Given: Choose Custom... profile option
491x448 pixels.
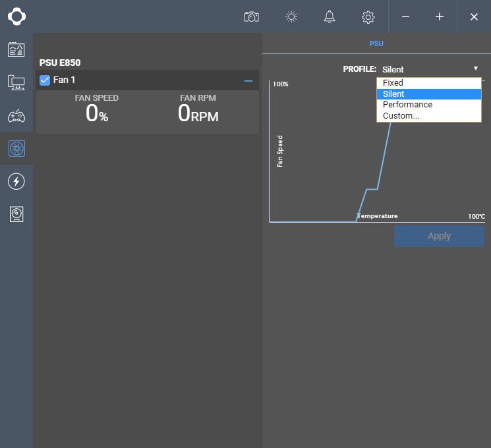Looking at the screenshot, I should [428, 116].
